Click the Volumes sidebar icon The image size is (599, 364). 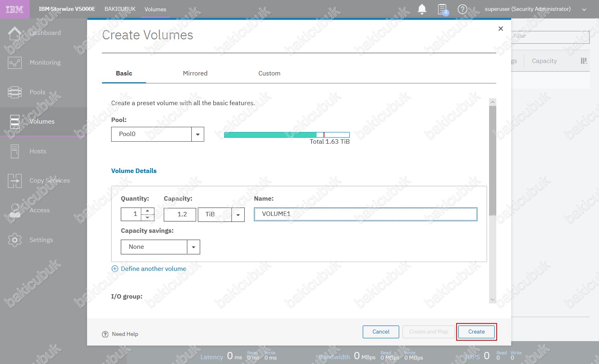[15, 122]
